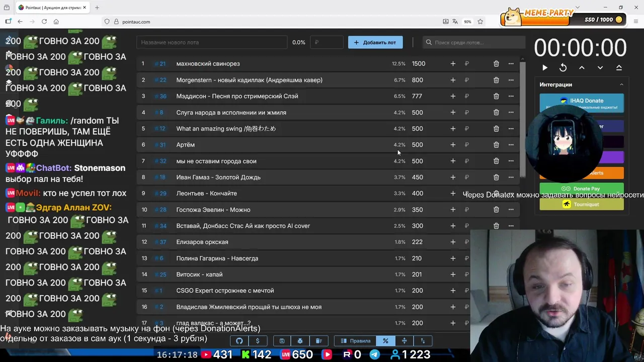This screenshot has height=362, width=644.
Task: Add amount with plus on 'Витосик - капай'
Action: click(x=453, y=275)
